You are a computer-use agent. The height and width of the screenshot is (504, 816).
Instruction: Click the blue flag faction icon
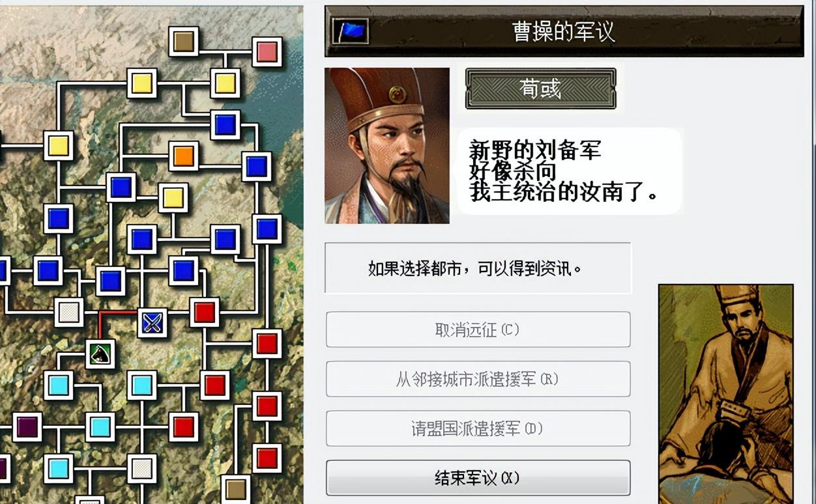[351, 31]
